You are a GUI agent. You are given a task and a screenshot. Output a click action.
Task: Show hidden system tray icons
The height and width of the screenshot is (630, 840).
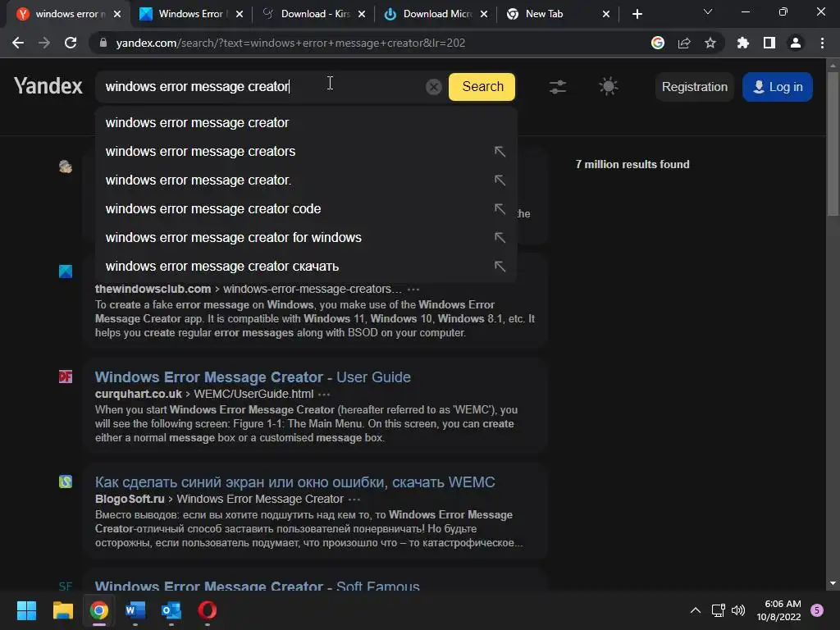coord(696,610)
